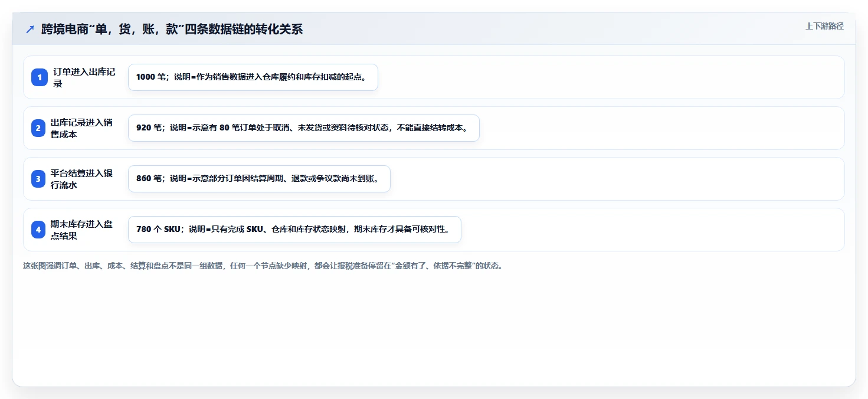Click the 上下游路径 label
This screenshot has width=868, height=399.
click(x=824, y=26)
